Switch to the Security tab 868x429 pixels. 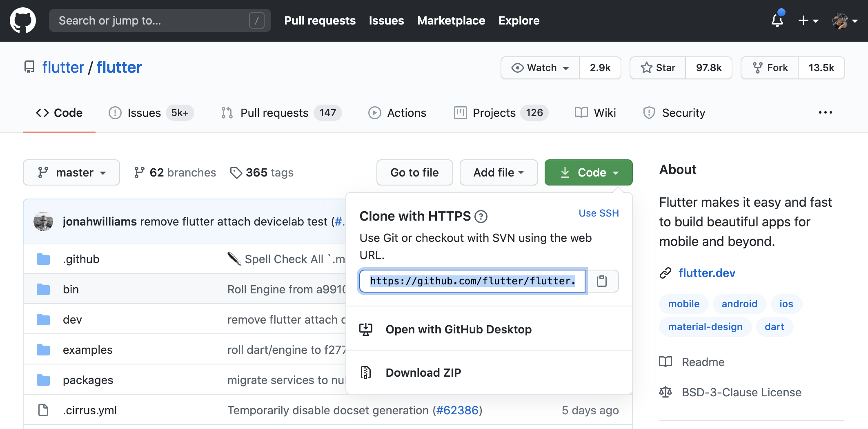click(x=674, y=113)
